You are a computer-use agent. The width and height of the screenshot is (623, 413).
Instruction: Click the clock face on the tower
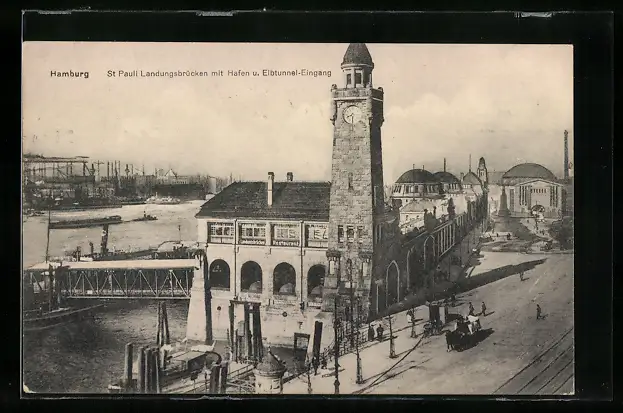tap(352, 115)
